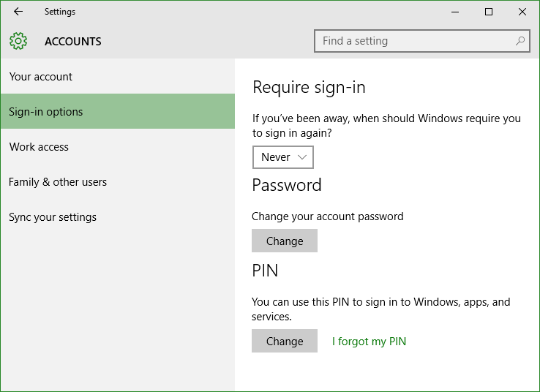
Task: Click the Require sign-in heading
Action: click(309, 88)
